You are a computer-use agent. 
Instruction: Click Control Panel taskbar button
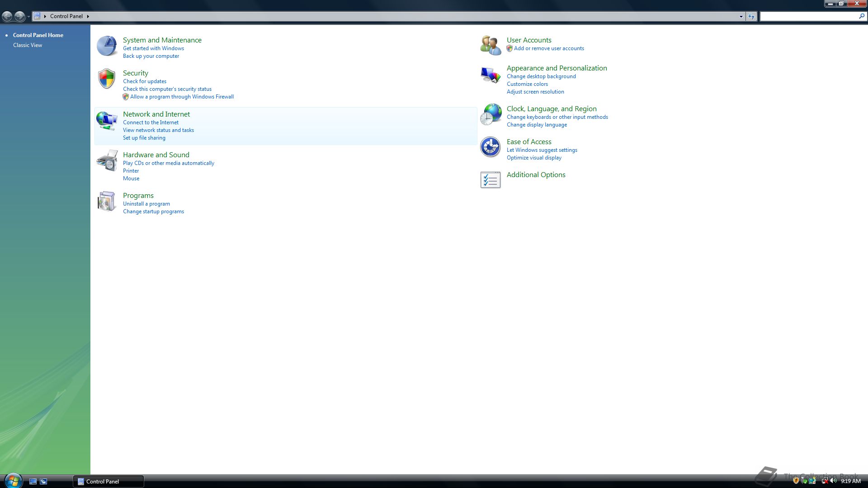tap(108, 482)
